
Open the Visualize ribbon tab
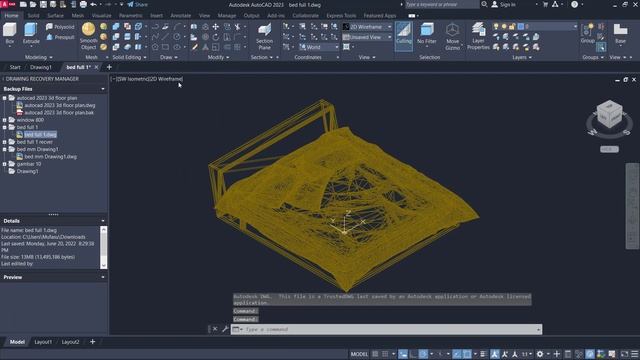coord(102,16)
